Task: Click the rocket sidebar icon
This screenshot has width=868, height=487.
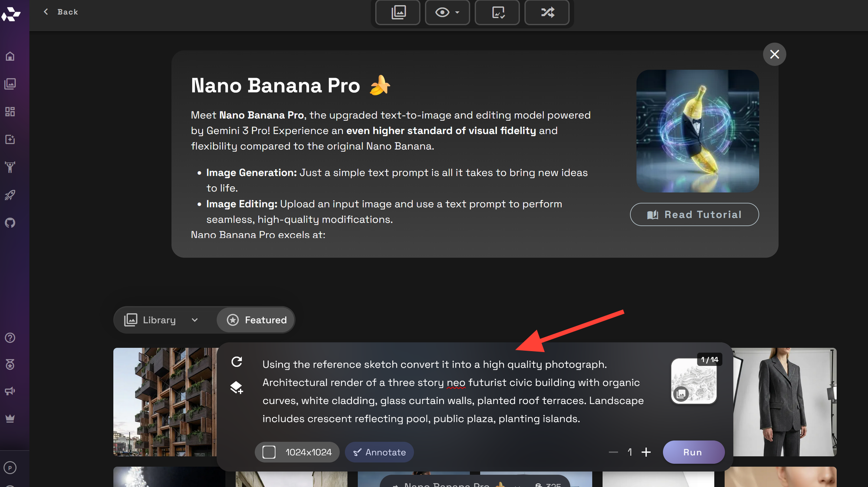Action: click(x=10, y=195)
